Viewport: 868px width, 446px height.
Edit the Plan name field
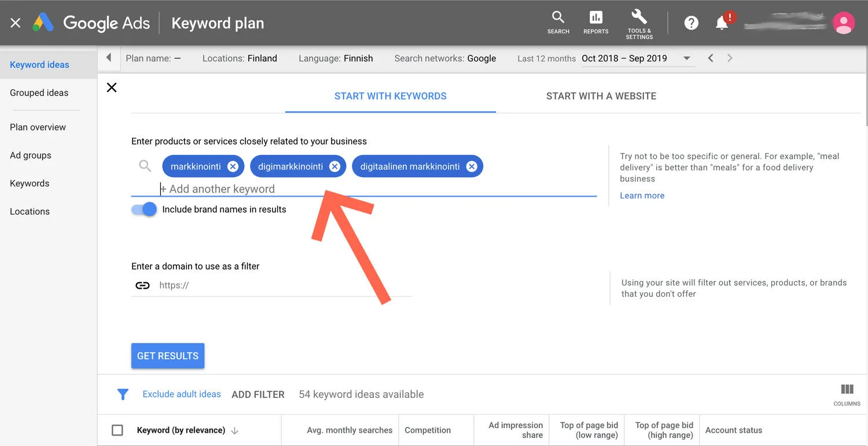click(153, 58)
